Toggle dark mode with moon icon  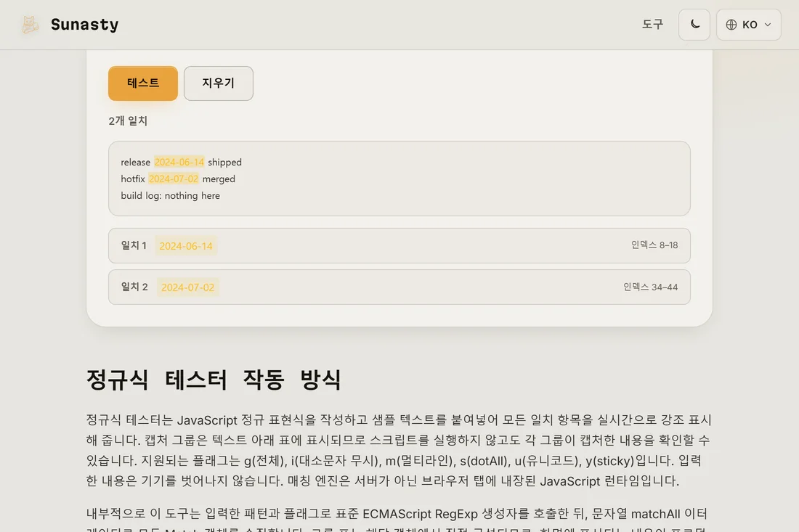[694, 25]
